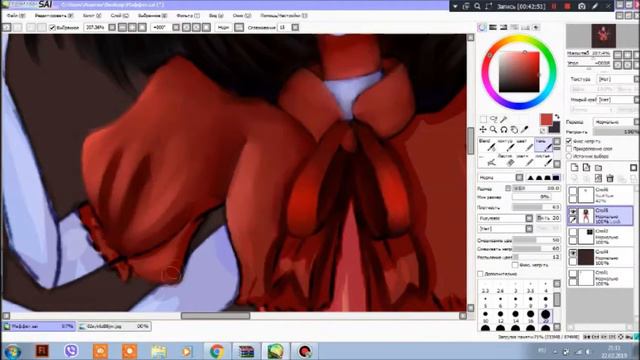Image resolution: width=640 pixels, height=360 pixels.
Task: Open the zoom percentage dropdown arrow
Action: [x=112, y=27]
